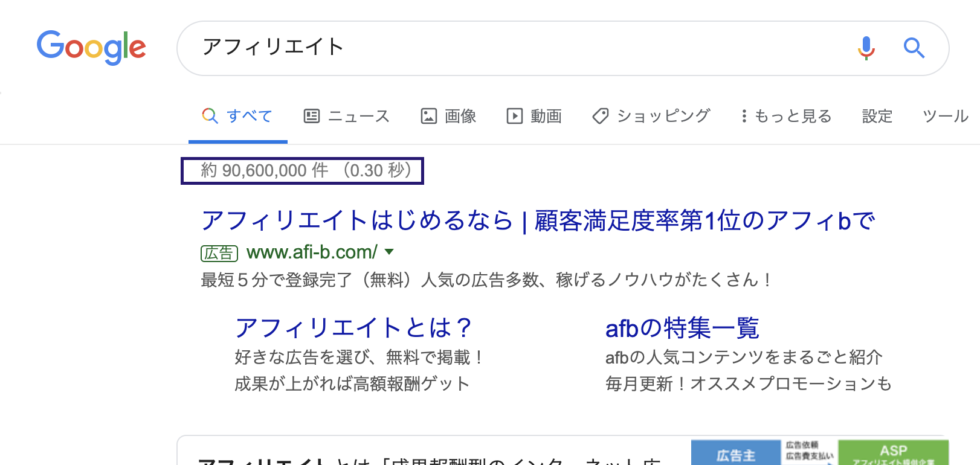
Task: Click the Google logo
Action: (91, 47)
